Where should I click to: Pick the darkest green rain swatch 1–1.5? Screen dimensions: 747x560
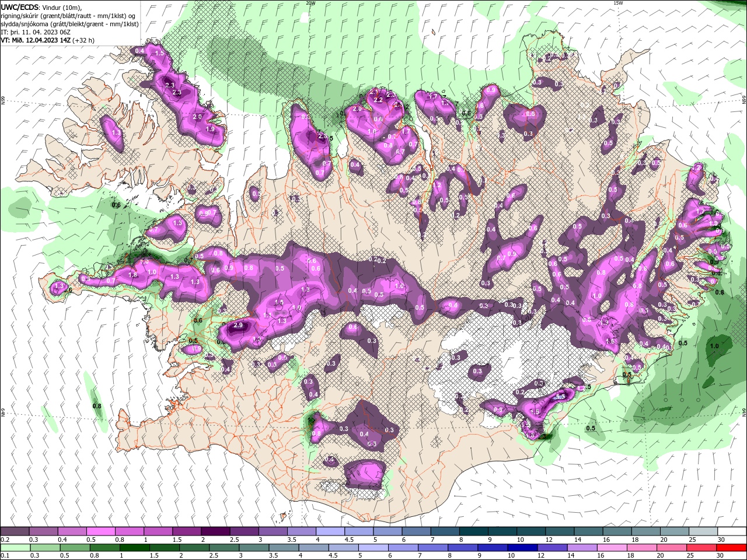click(134, 548)
